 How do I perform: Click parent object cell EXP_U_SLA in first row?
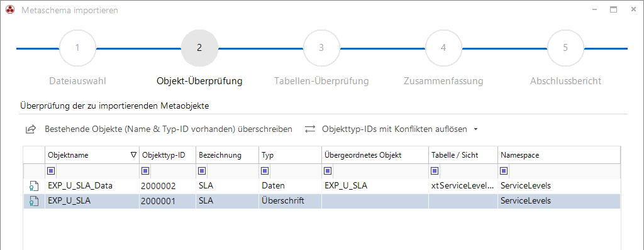click(375, 186)
